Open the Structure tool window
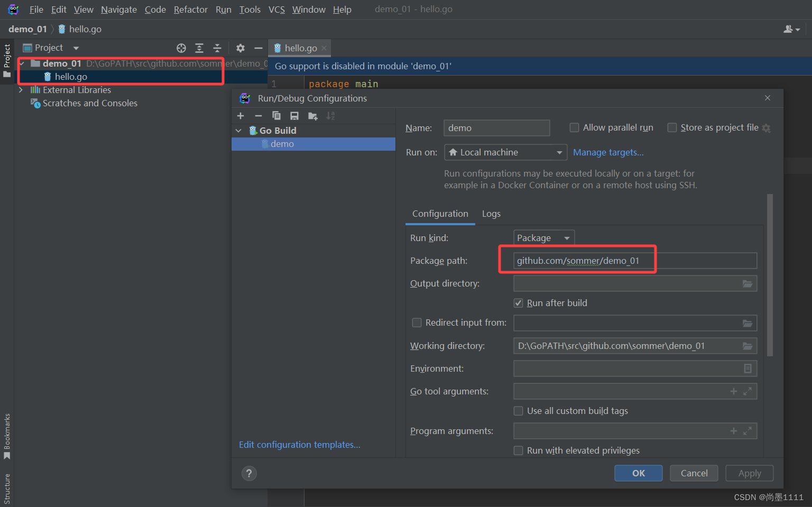This screenshot has width=812, height=507. pos(7,489)
